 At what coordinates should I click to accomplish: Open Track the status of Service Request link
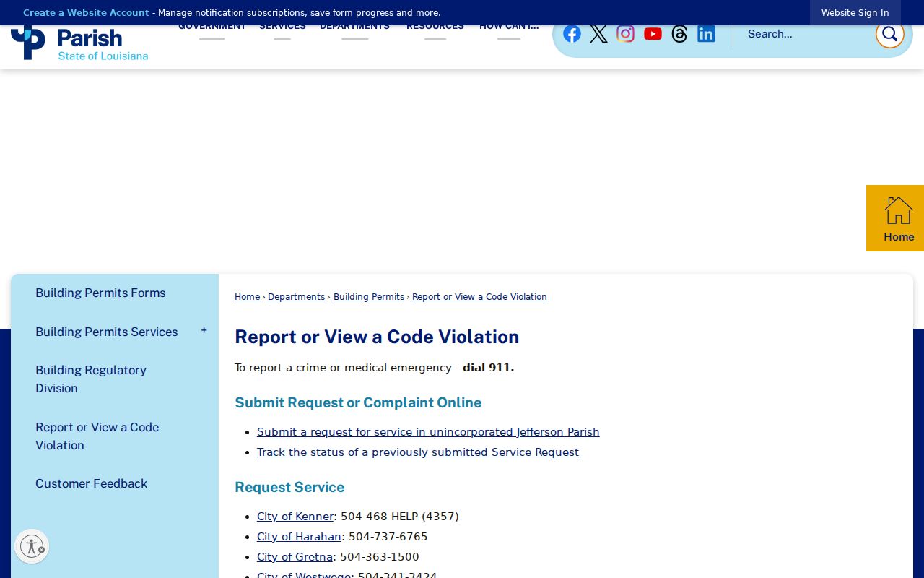[x=418, y=452]
